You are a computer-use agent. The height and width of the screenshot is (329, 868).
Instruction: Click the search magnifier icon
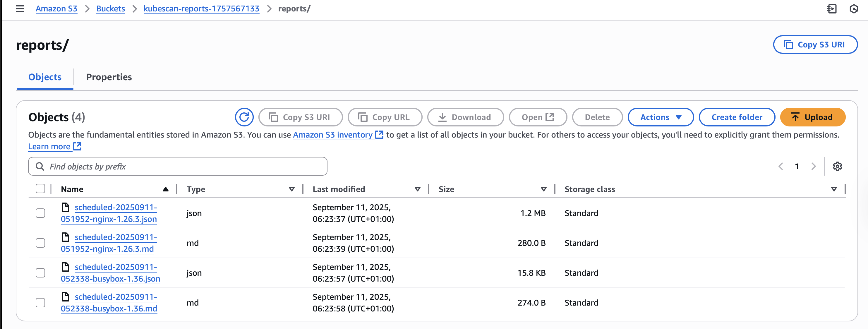tap(40, 166)
